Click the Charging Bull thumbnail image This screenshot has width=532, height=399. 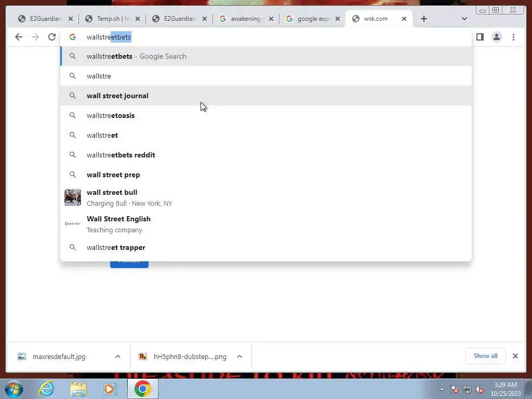point(73,197)
